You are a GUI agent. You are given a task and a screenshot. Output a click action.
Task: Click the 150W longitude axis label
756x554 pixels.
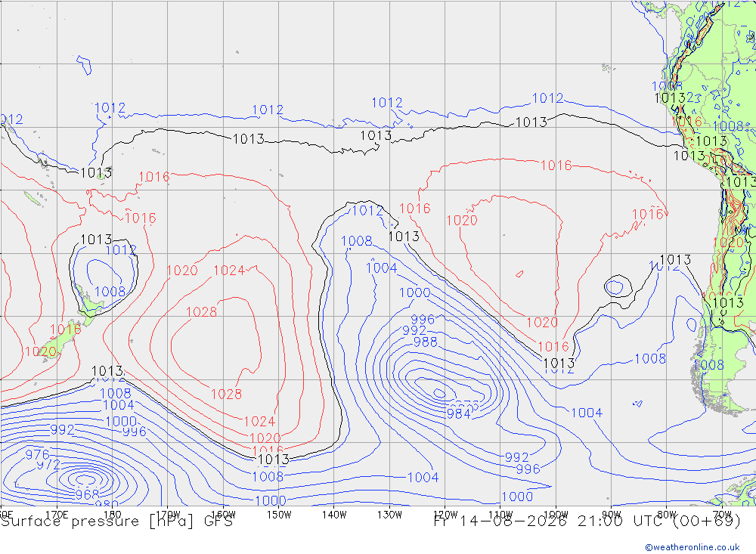pos(279,515)
